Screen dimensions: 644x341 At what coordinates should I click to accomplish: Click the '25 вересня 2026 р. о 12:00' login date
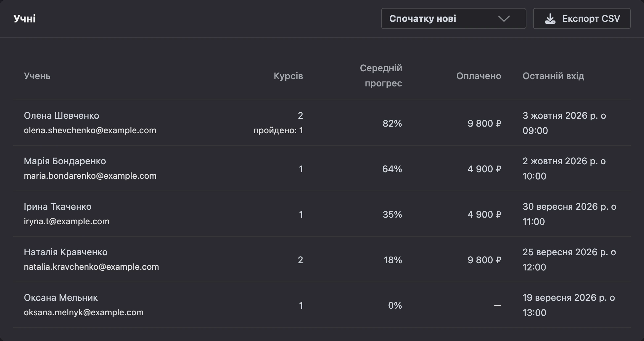pos(569,260)
